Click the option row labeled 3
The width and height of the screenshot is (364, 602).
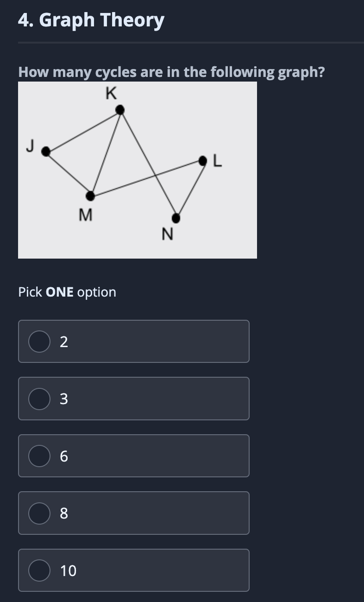pyautogui.click(x=133, y=399)
